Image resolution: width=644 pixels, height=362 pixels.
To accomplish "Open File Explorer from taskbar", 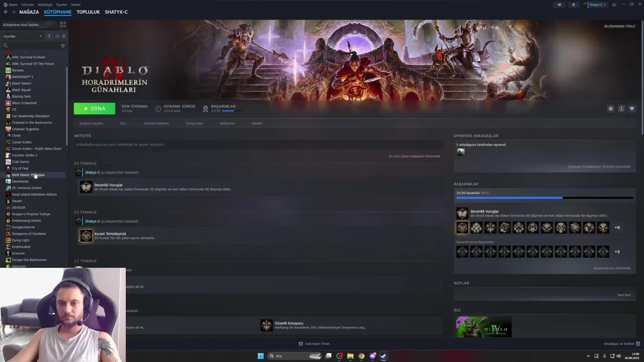I will [350, 356].
